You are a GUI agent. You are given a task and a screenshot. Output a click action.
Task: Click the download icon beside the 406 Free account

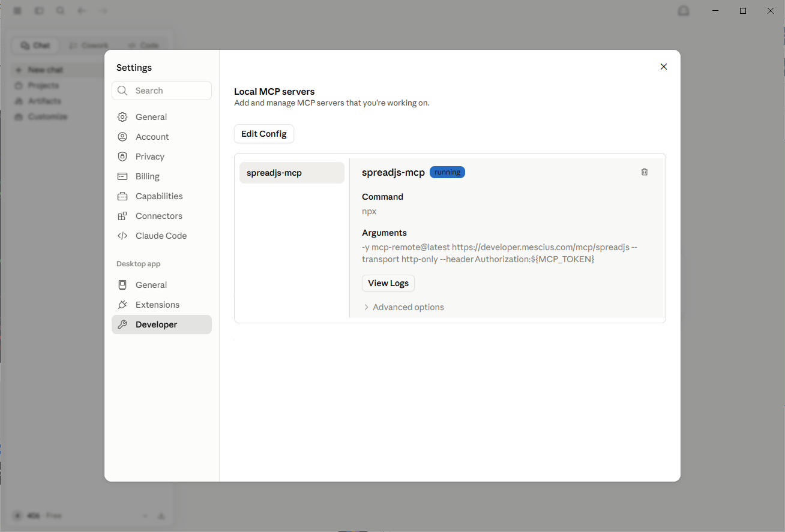pyautogui.click(x=161, y=516)
